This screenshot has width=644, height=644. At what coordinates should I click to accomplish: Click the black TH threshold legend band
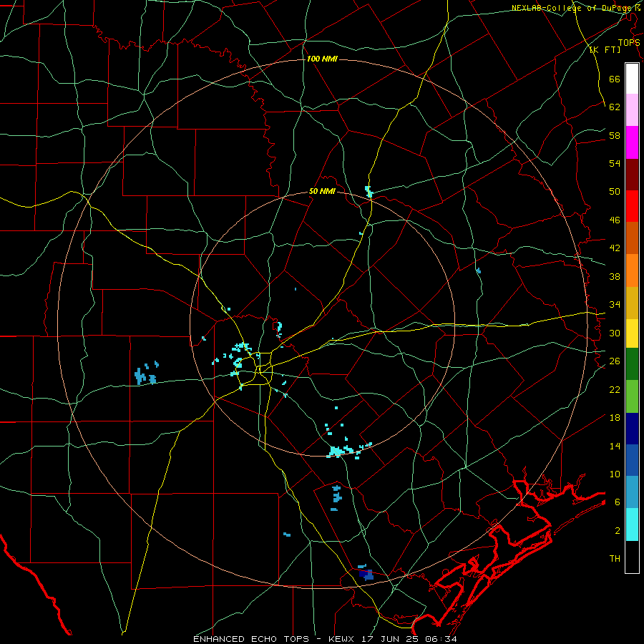click(632, 557)
